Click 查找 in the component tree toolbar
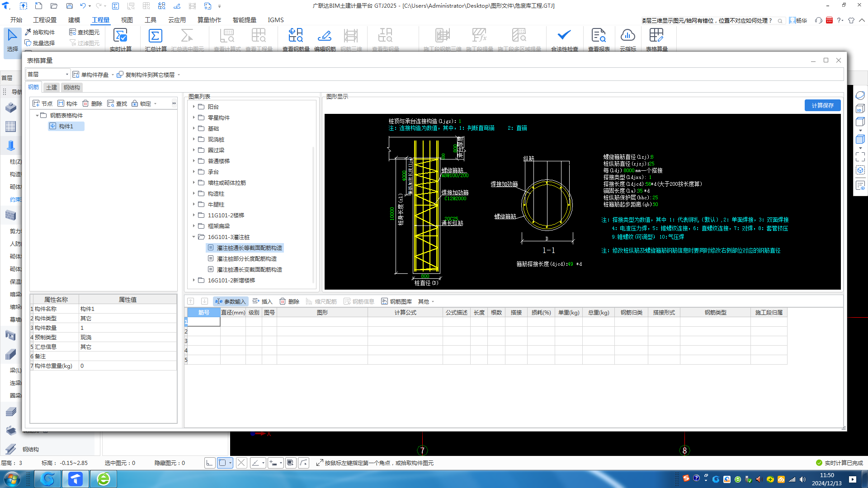 pyautogui.click(x=117, y=103)
